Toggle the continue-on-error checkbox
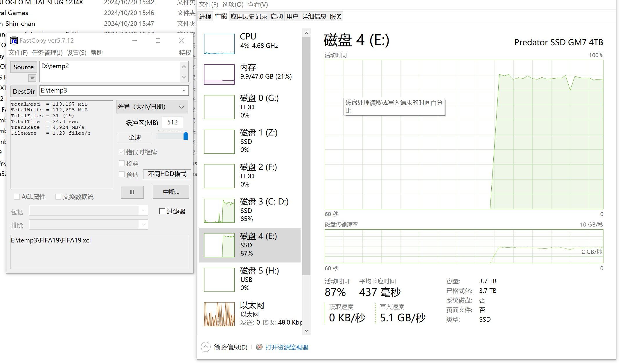Image resolution: width=620 pixels, height=364 pixels. 122,152
